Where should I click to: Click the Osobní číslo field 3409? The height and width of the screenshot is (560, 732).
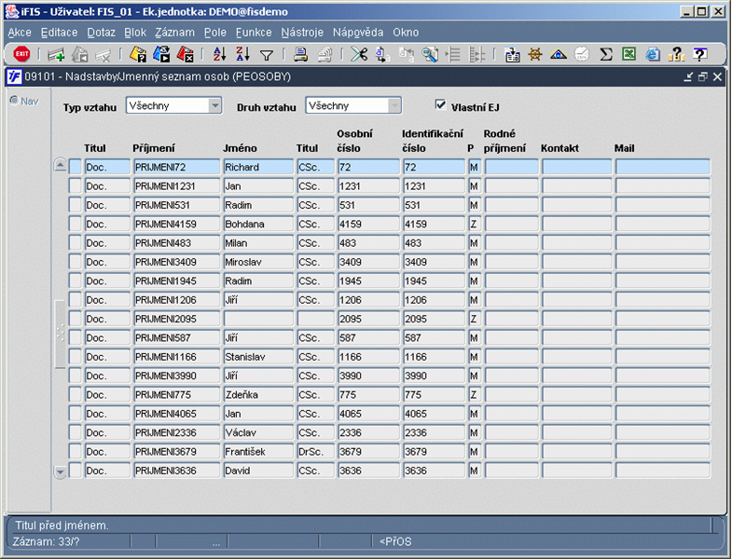[x=369, y=262]
